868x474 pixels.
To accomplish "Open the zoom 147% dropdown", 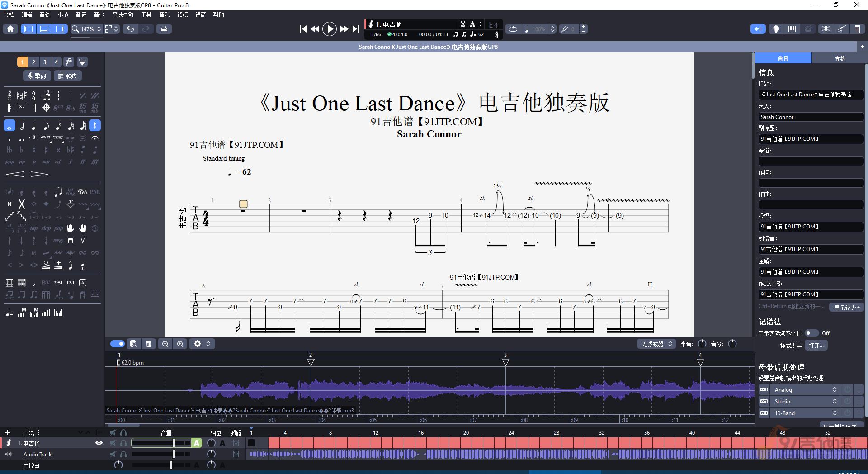I will click(x=87, y=29).
